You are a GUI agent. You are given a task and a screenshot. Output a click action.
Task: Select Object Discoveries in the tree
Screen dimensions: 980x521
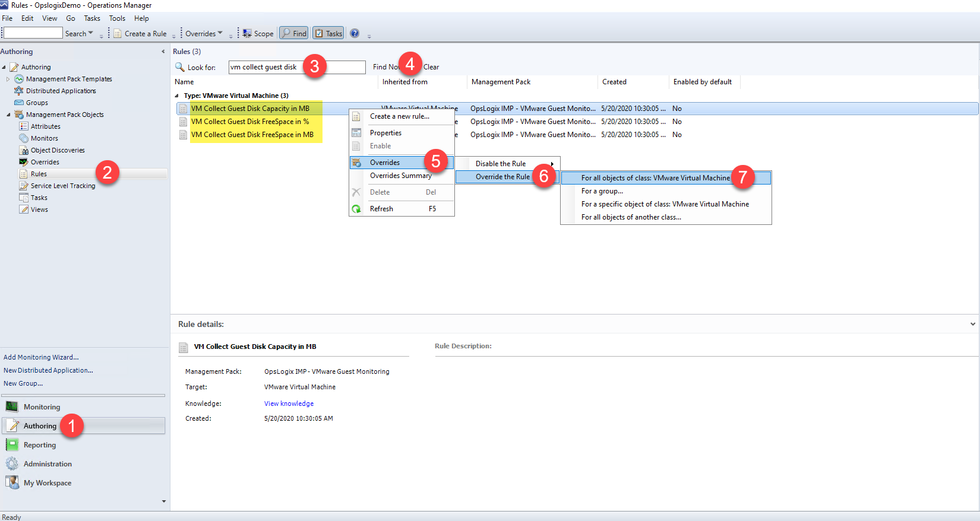click(x=57, y=150)
